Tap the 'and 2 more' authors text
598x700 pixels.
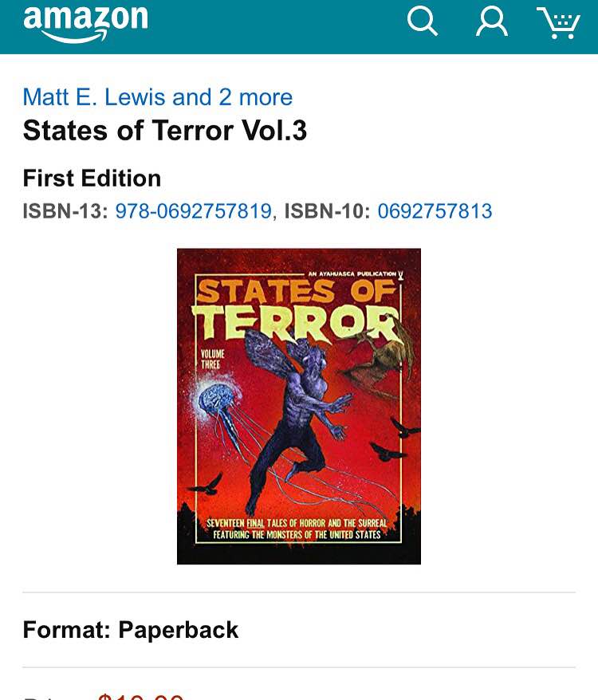tap(232, 97)
